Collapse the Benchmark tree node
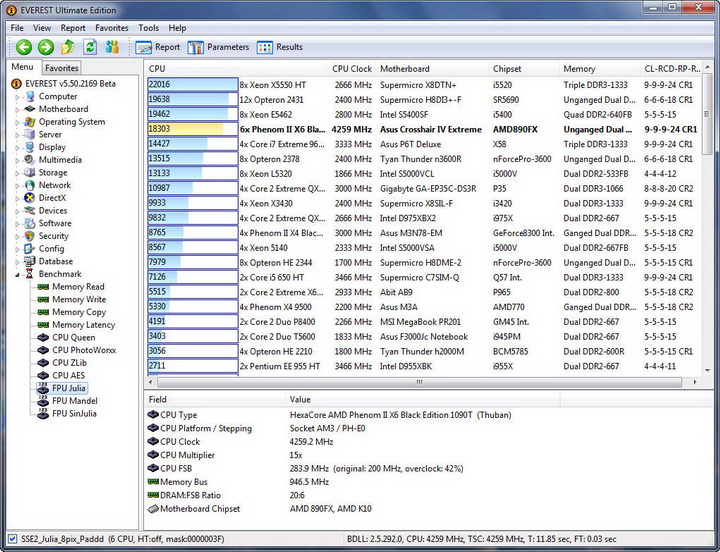The image size is (720, 552). (x=17, y=275)
